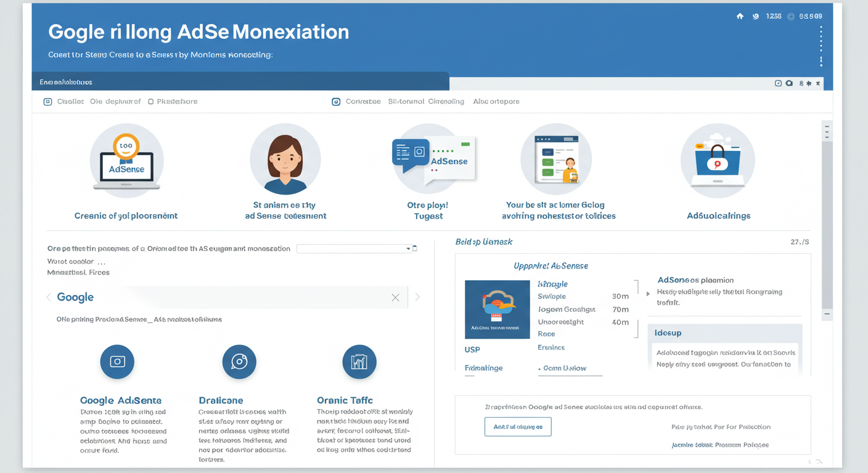This screenshot has width=868, height=473.
Task: Toggle the Pksdefiore checkbox
Action: [x=151, y=102]
